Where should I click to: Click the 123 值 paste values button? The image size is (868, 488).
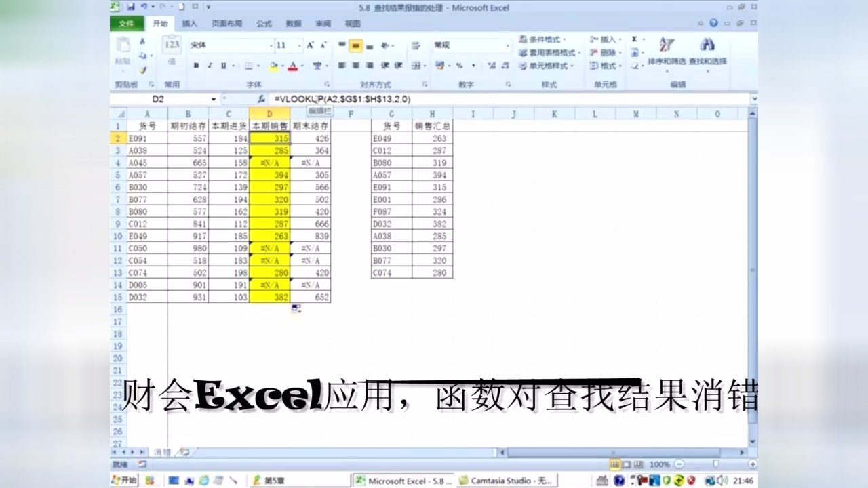(172, 52)
